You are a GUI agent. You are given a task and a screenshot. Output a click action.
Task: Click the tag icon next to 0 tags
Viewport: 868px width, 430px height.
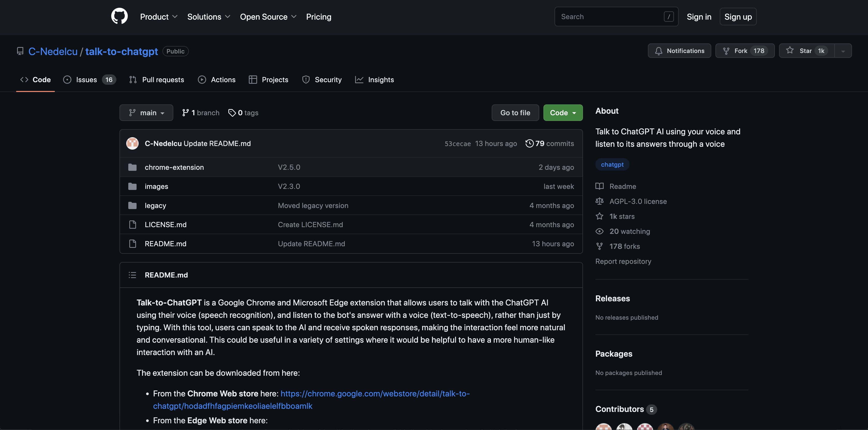click(232, 113)
